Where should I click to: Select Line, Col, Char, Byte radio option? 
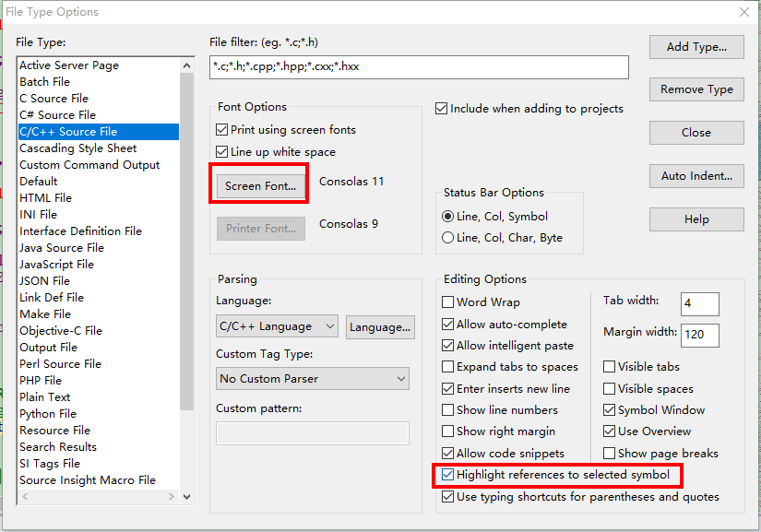click(x=448, y=238)
